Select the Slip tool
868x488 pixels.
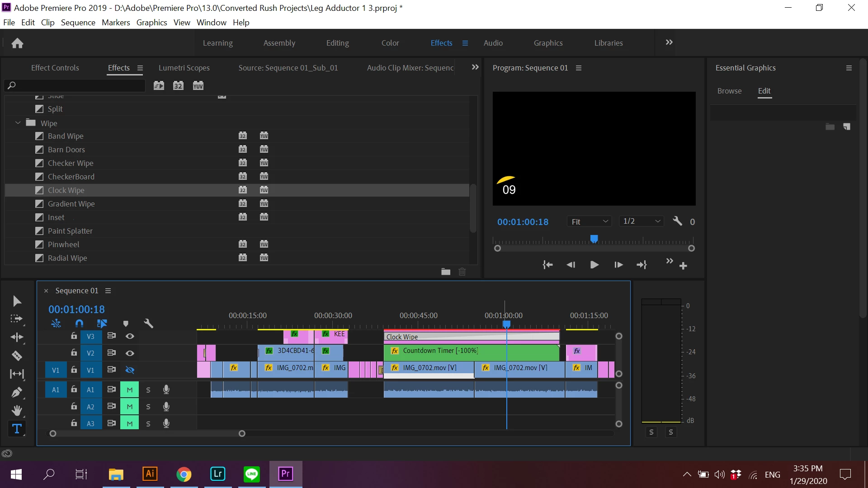point(17,374)
